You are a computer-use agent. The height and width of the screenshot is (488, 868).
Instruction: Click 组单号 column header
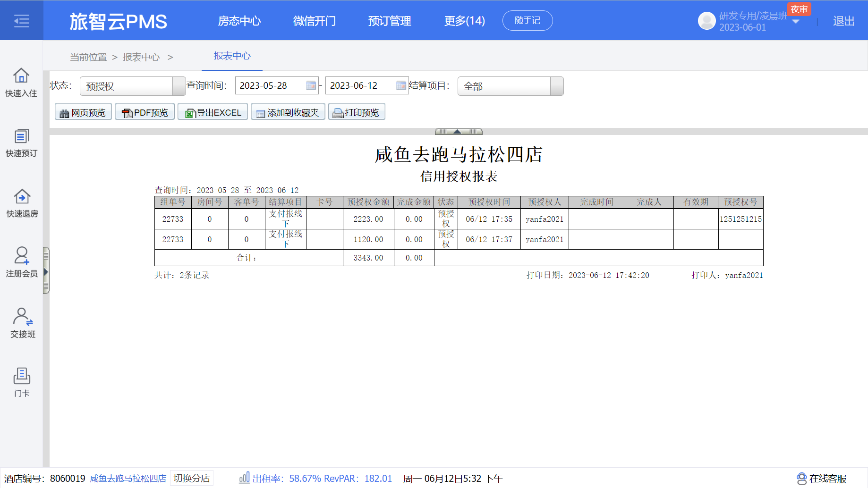[x=173, y=202]
